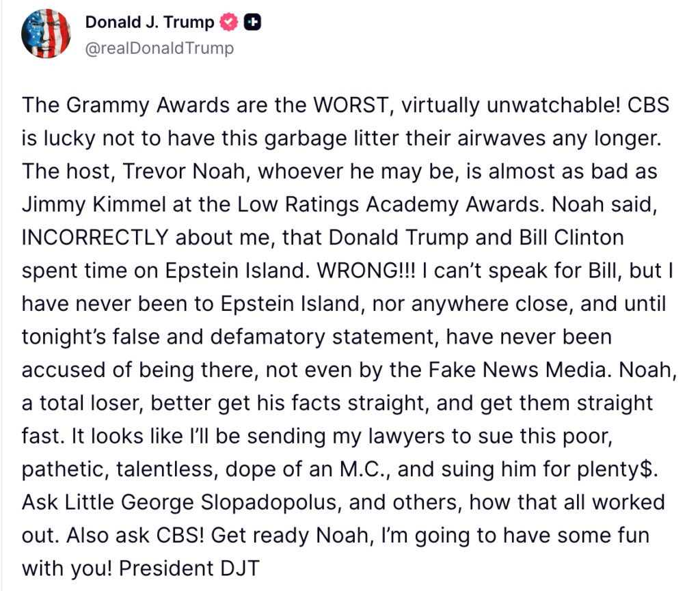The width and height of the screenshot is (700, 591).
Task: Click the red verified checkmark badge
Action: click(x=229, y=23)
